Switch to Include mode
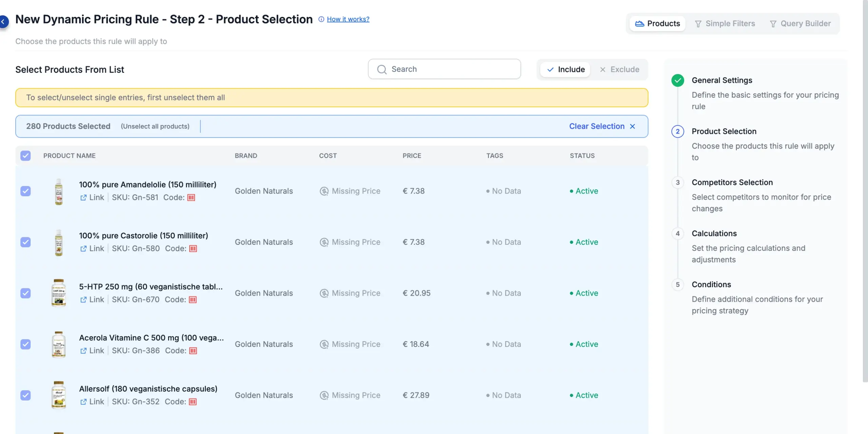 566,70
